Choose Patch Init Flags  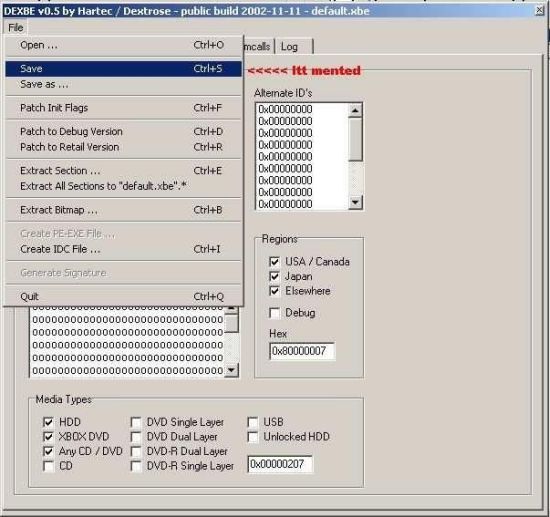[123, 108]
